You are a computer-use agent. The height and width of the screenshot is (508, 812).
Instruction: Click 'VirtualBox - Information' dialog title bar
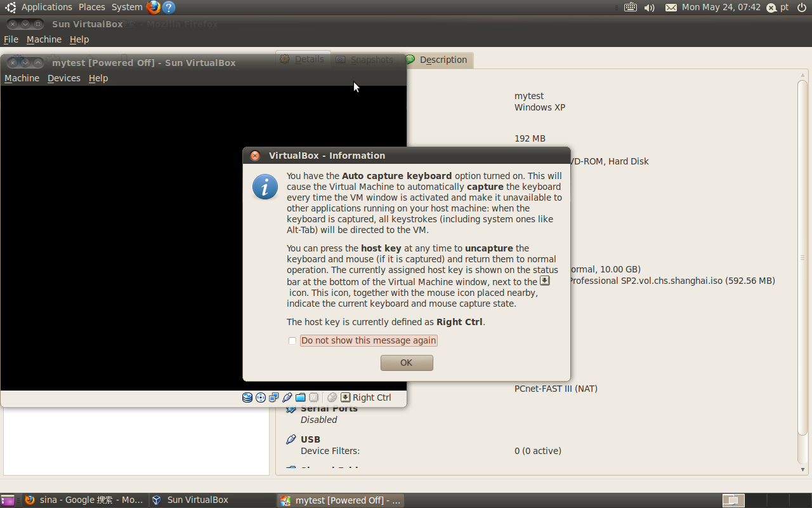[407, 156]
